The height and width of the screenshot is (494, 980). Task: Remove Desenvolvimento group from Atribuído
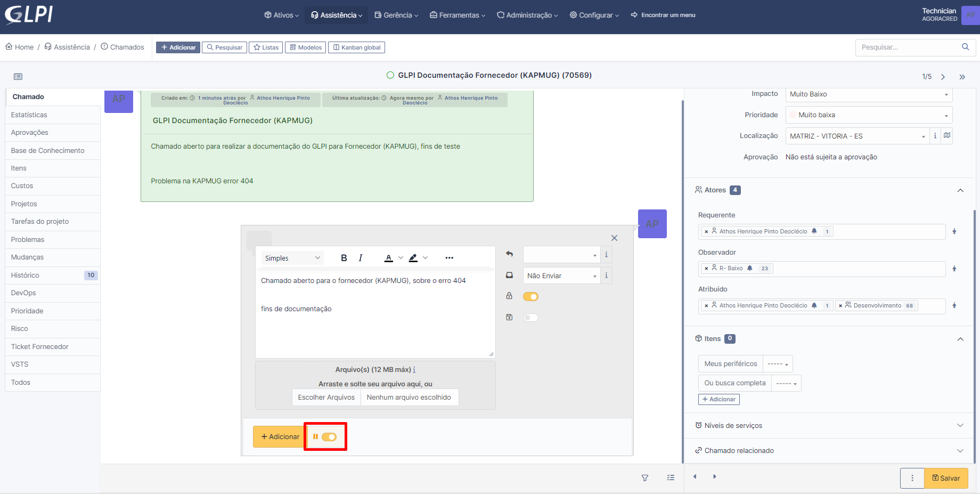coord(840,306)
